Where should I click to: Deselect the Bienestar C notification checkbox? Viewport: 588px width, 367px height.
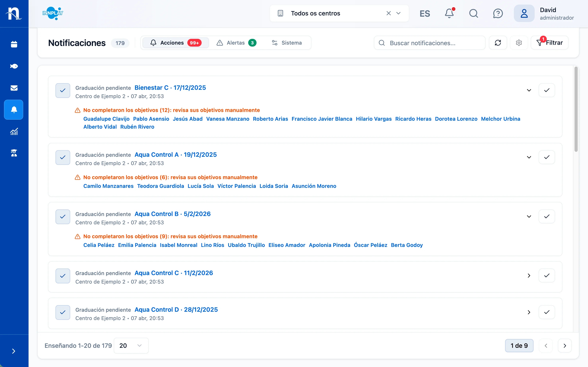(63, 90)
